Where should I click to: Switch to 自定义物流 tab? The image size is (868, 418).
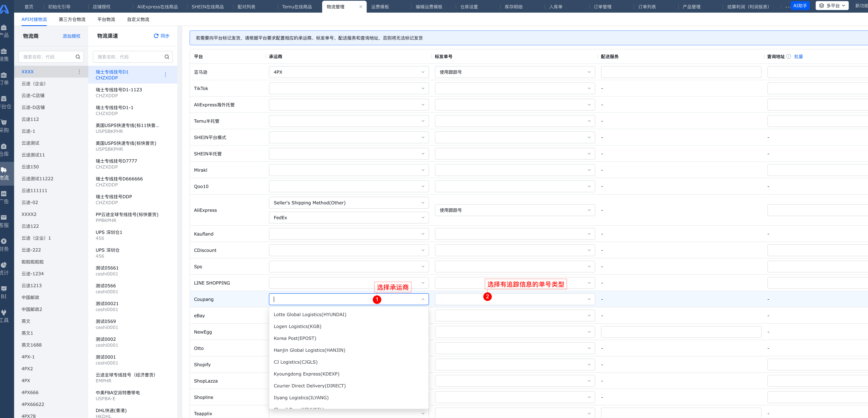138,19
